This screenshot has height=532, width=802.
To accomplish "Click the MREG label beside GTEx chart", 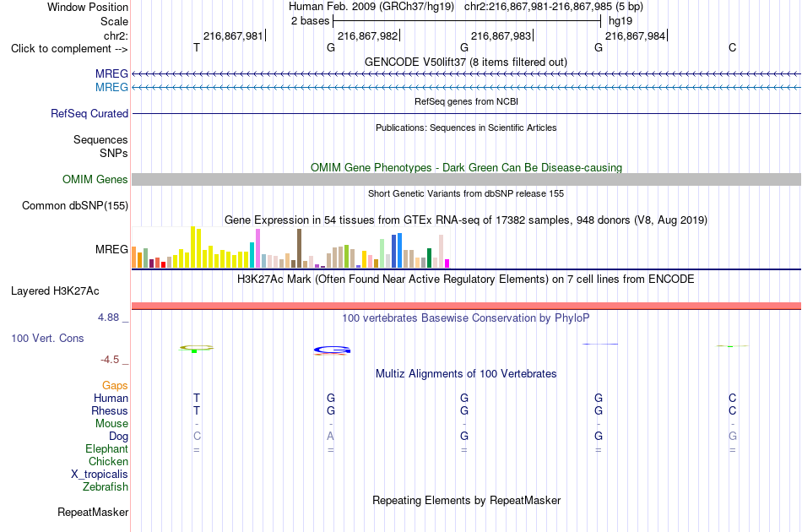I will 111,250.
